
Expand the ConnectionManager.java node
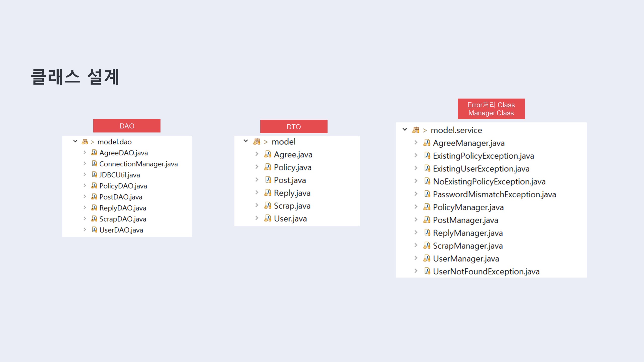click(x=85, y=163)
